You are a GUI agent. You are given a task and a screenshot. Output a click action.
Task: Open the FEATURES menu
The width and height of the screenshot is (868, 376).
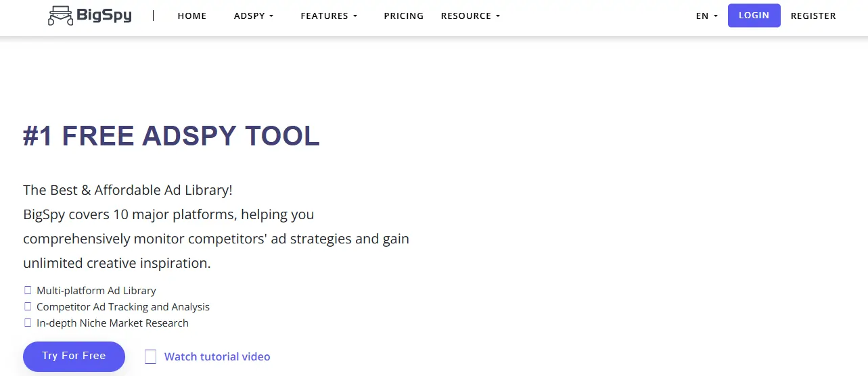325,16
